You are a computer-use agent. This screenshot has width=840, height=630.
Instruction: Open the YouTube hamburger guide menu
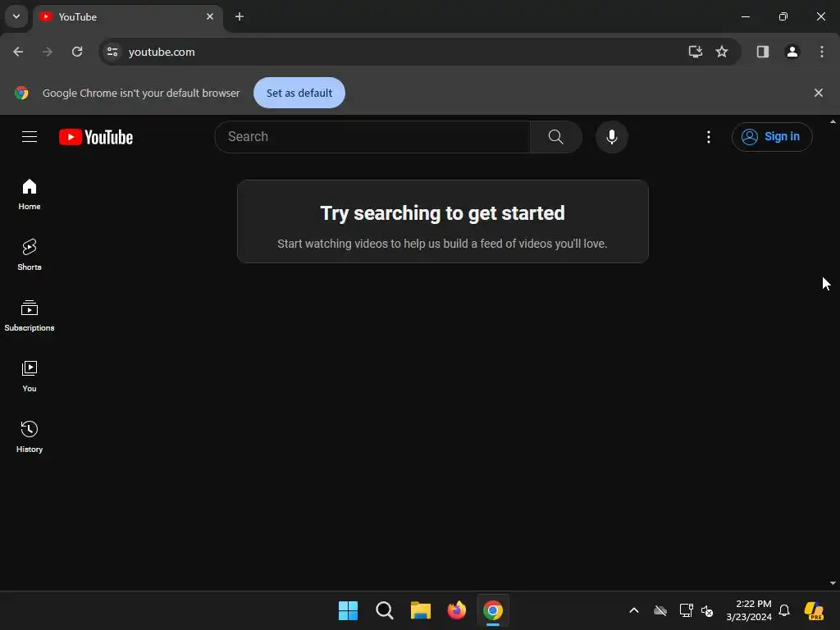tap(30, 137)
